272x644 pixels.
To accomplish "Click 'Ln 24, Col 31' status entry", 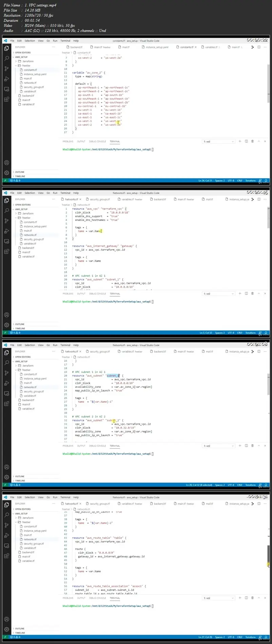I will click(205, 181).
